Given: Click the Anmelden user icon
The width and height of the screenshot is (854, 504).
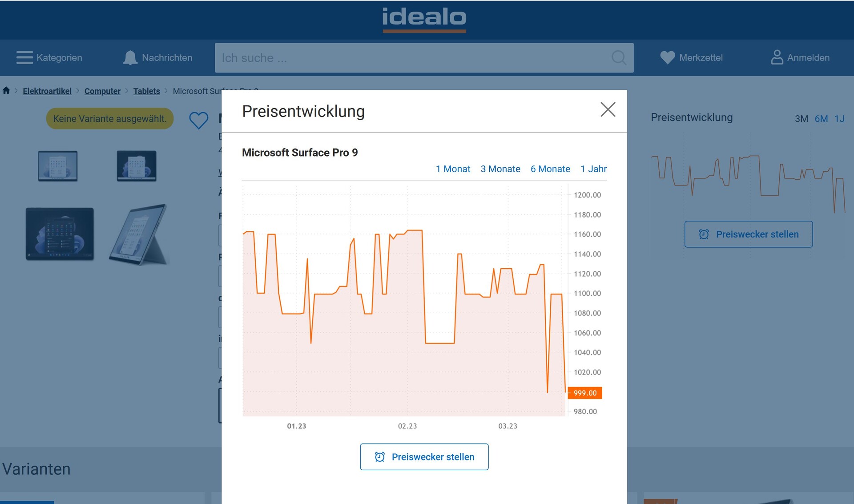Looking at the screenshot, I should (777, 58).
